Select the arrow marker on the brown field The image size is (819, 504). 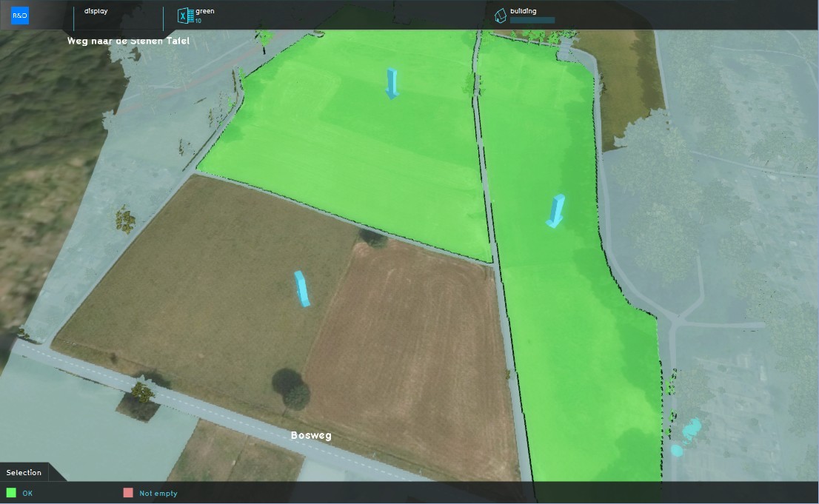302,289
